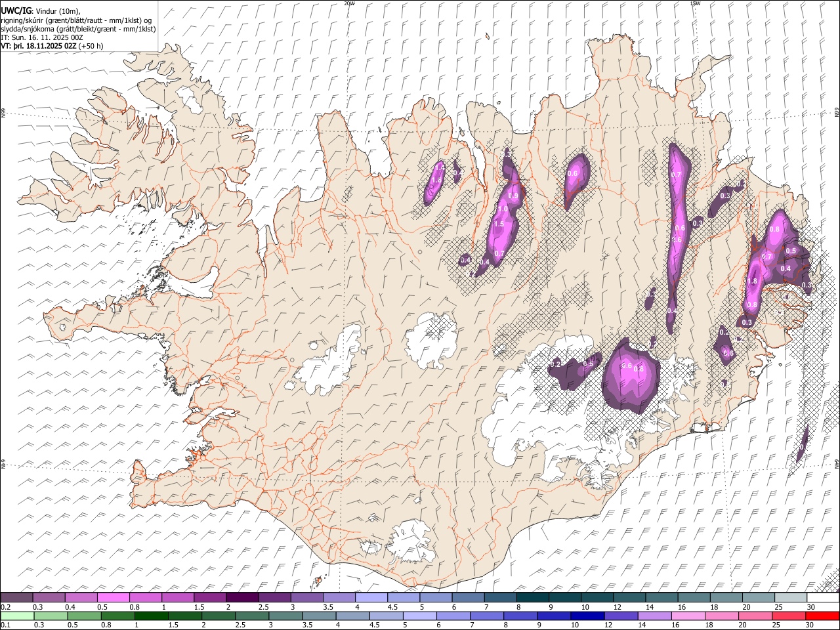840x630 pixels.
Task: Click the palest green 0.1 rain legend swatch
Action: (17, 616)
